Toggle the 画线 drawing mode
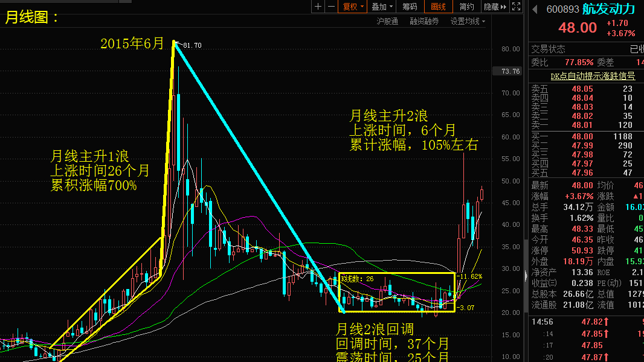 pos(437,7)
